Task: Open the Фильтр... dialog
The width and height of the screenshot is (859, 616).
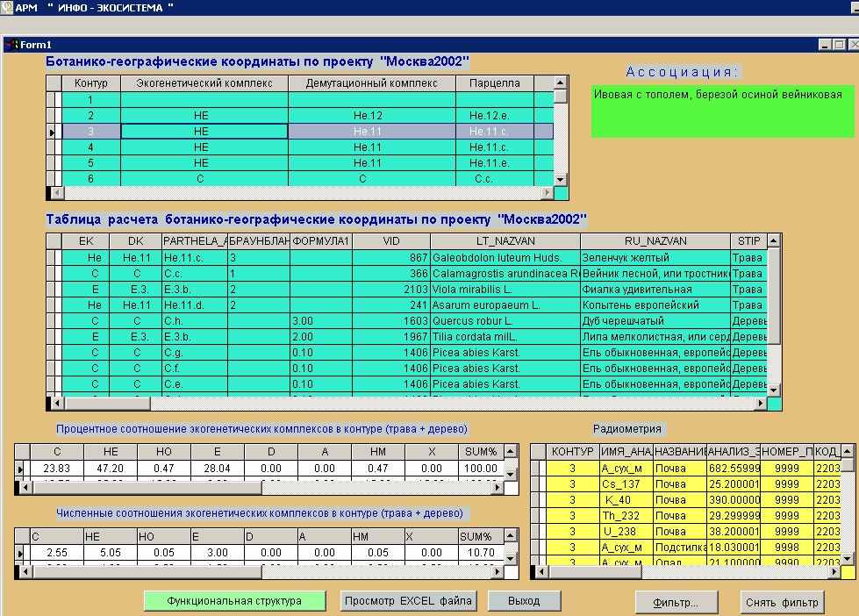Action: pos(676,602)
